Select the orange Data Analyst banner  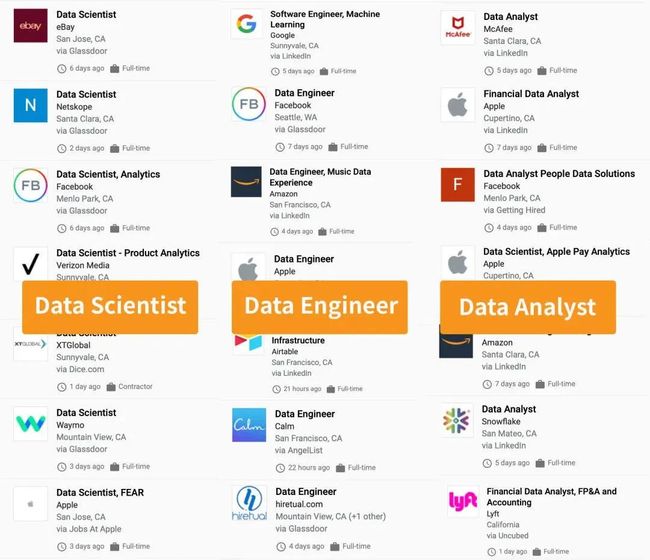coord(528,307)
